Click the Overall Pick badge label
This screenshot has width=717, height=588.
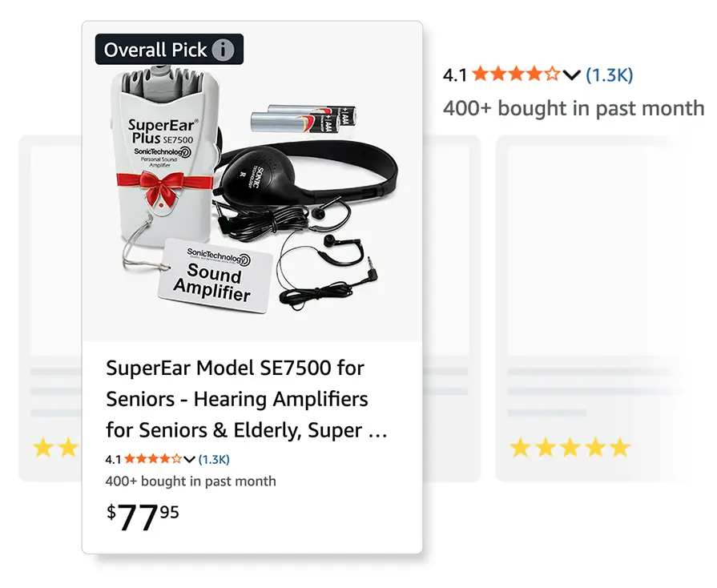[x=157, y=50]
